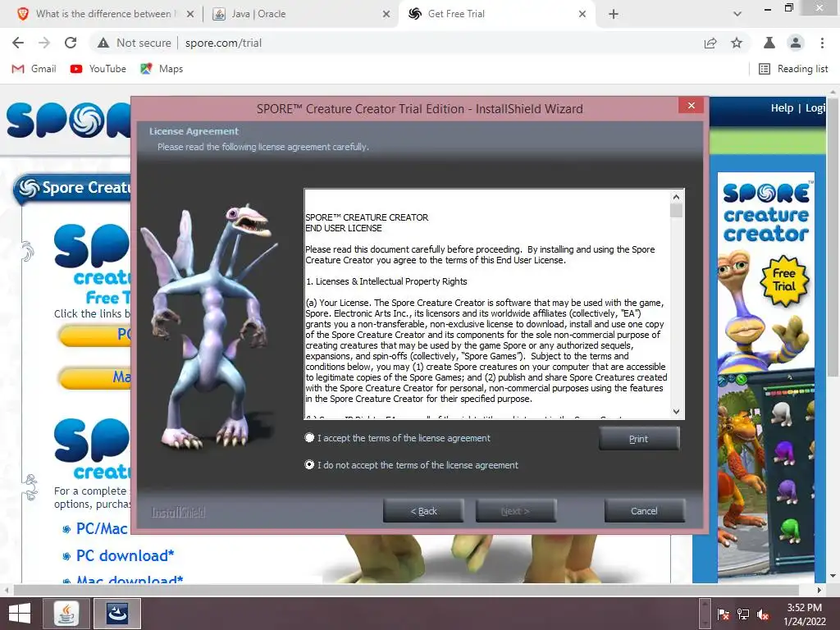Click the network tray icon
Viewport: 840px width, 630px height.
coord(743,614)
